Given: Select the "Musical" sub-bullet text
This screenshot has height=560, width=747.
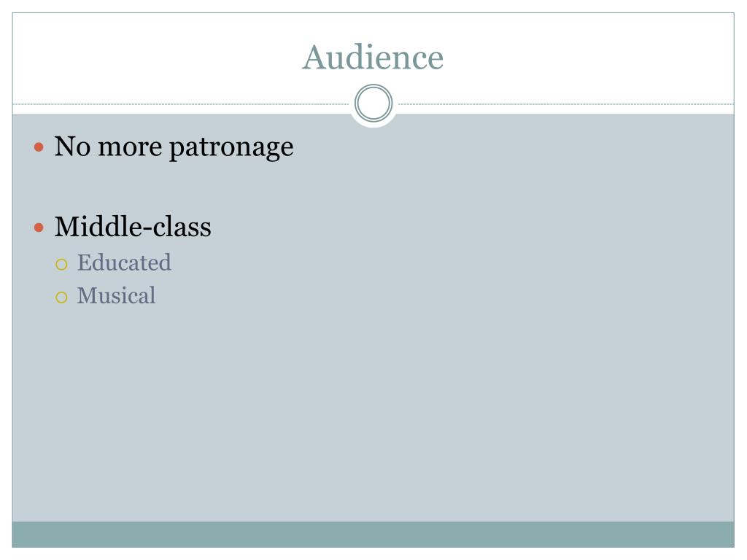Looking at the screenshot, I should 116,296.
